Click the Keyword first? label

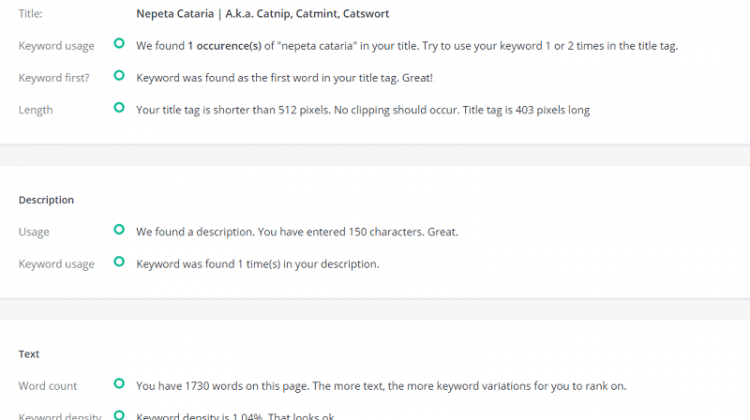[x=54, y=78]
